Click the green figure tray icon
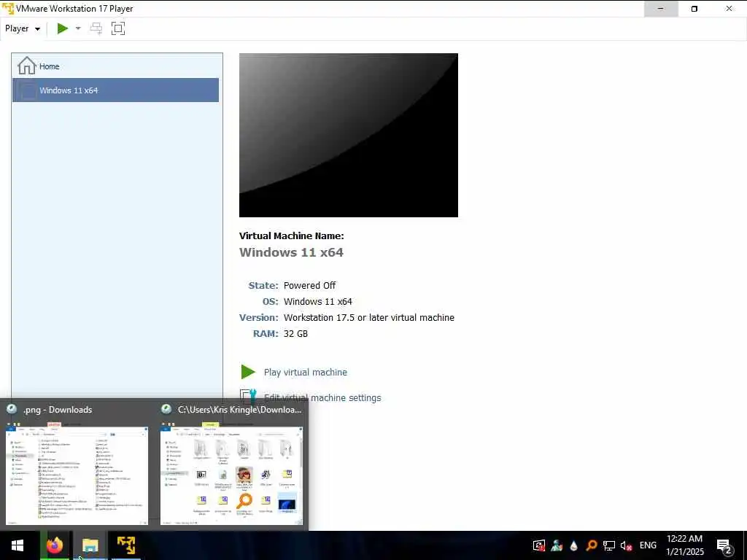The width and height of the screenshot is (747, 560). pyautogui.click(x=557, y=545)
